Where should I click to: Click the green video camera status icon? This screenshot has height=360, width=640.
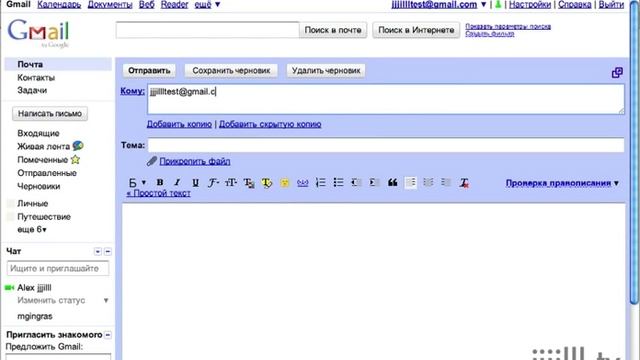9,288
